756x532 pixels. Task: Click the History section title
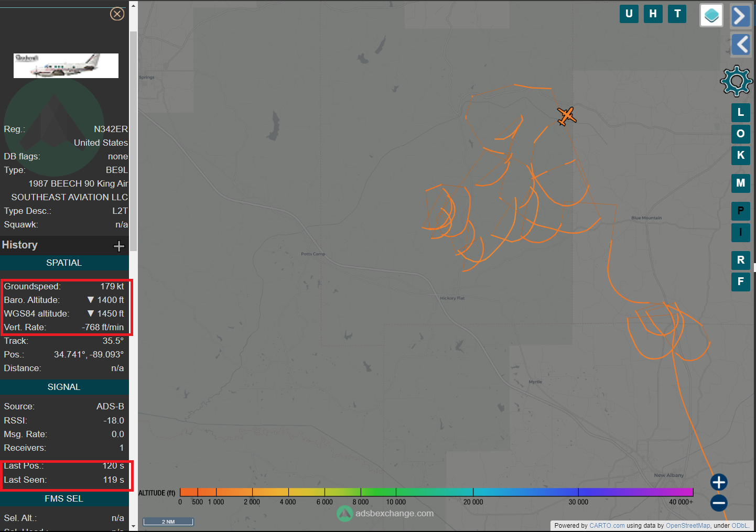click(20, 245)
